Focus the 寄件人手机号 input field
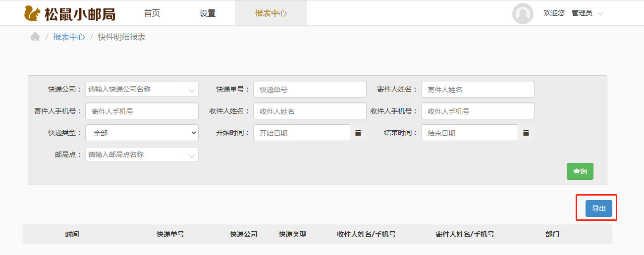 click(142, 111)
